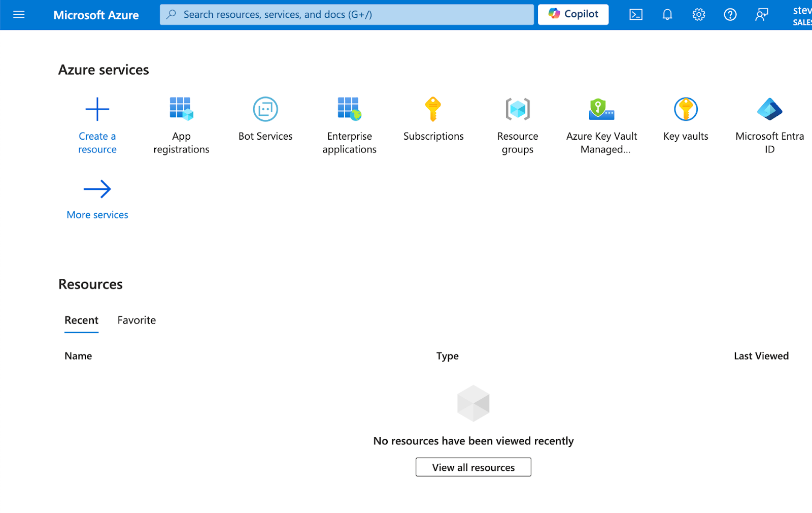Screen dimensions: 812x513
Task: Click the App registrations label
Action: click(181, 143)
